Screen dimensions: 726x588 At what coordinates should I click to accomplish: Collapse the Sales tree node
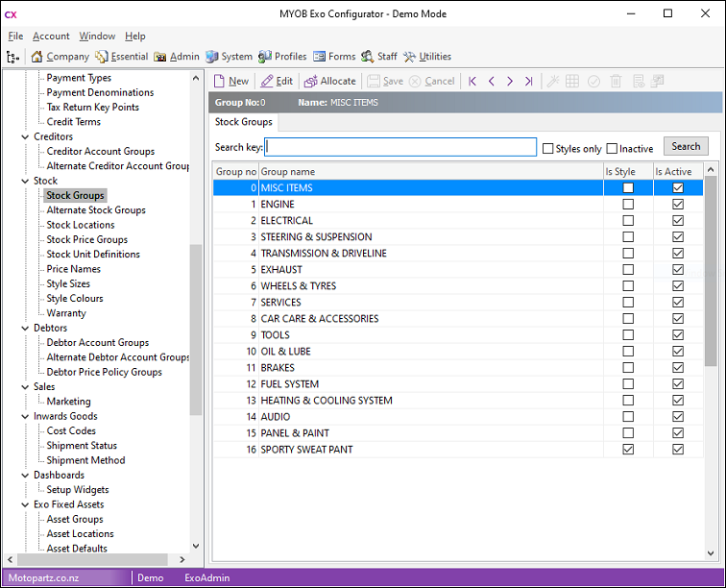coord(25,387)
